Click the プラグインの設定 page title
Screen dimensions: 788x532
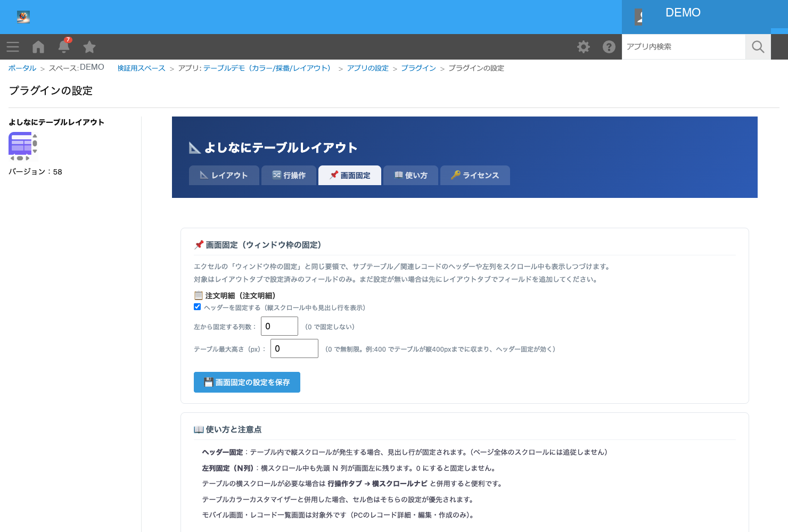click(51, 90)
